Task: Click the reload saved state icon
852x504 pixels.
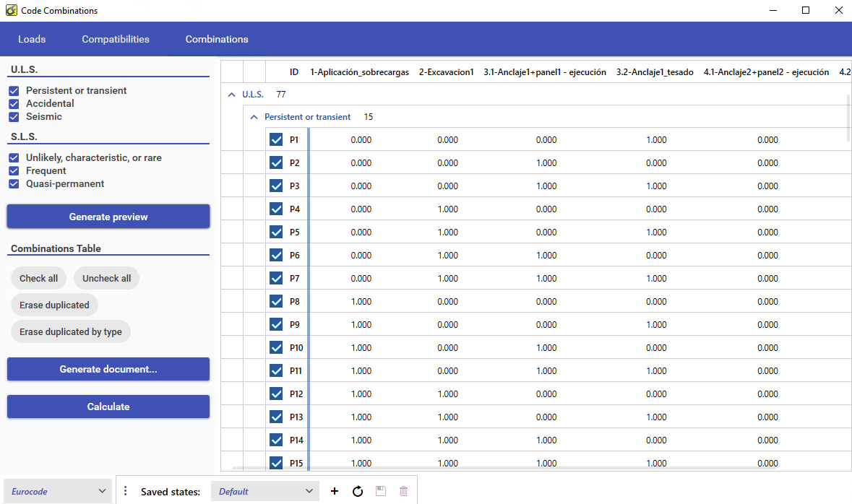Action: coord(358,491)
